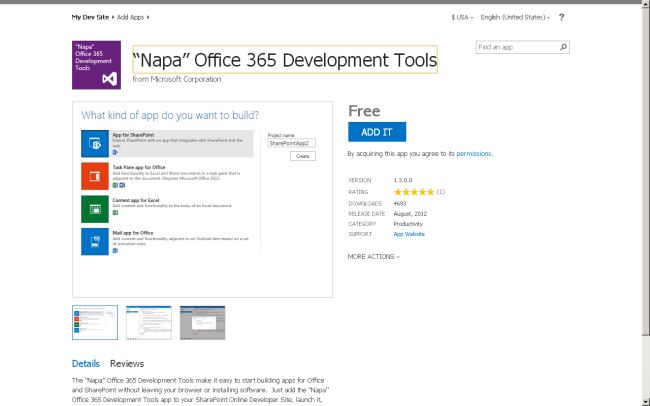Open the English (United States) language dropdown
The width and height of the screenshot is (650, 406).
click(x=531, y=17)
